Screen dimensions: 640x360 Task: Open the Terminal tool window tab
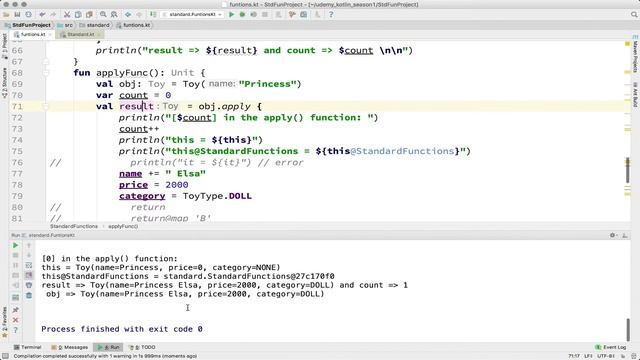27,347
